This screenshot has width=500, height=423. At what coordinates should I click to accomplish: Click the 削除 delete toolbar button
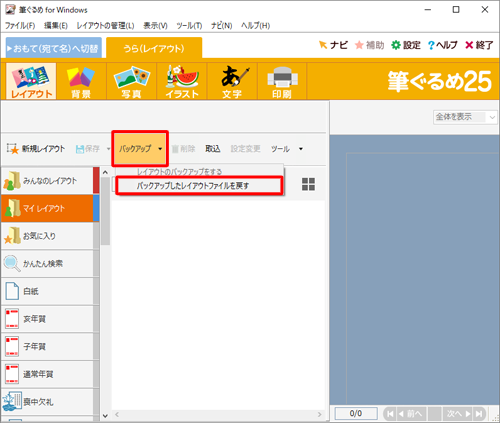[x=183, y=149]
